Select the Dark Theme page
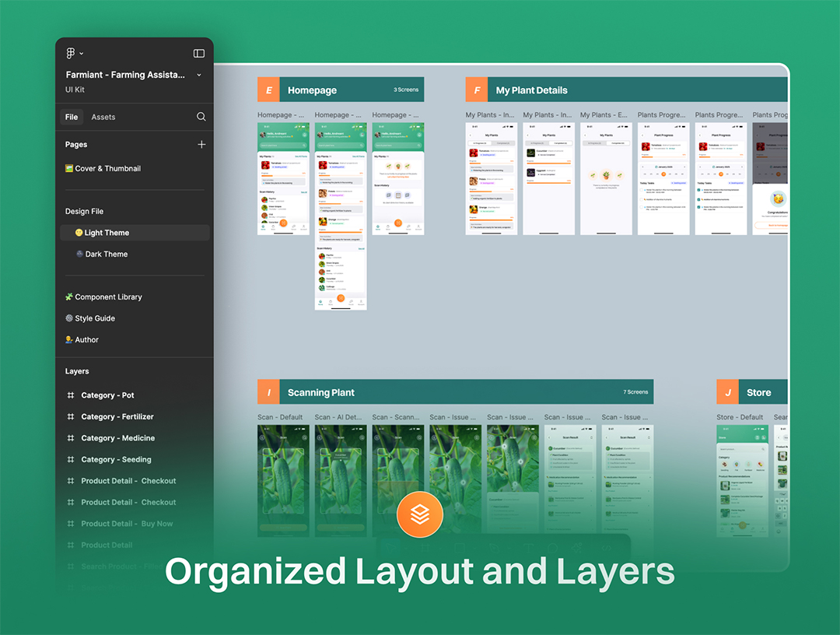 [106, 254]
